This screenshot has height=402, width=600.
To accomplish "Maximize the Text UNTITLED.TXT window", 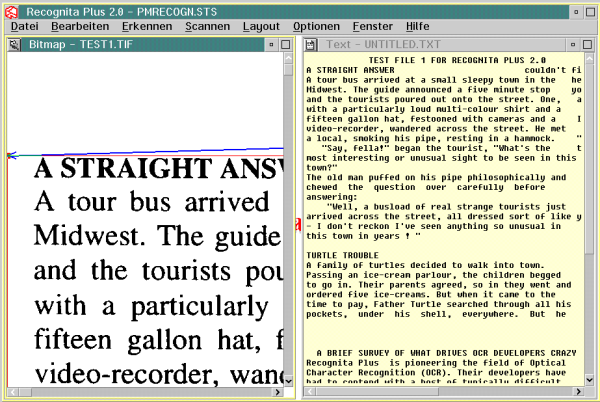I will pos(586,45).
